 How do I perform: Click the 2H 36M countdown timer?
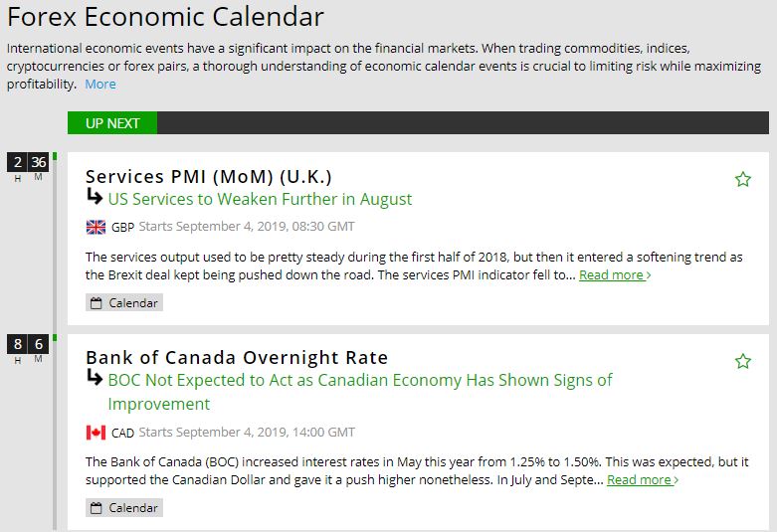tap(28, 163)
